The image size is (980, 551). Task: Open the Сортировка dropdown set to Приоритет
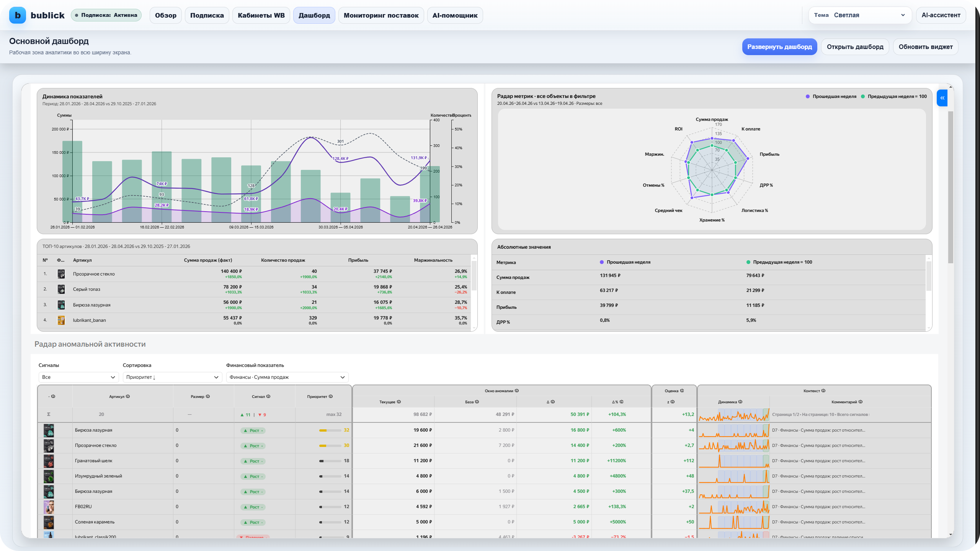[x=172, y=377]
